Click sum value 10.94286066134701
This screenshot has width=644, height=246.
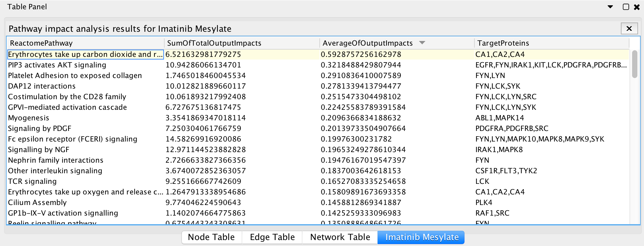pyautogui.click(x=203, y=65)
